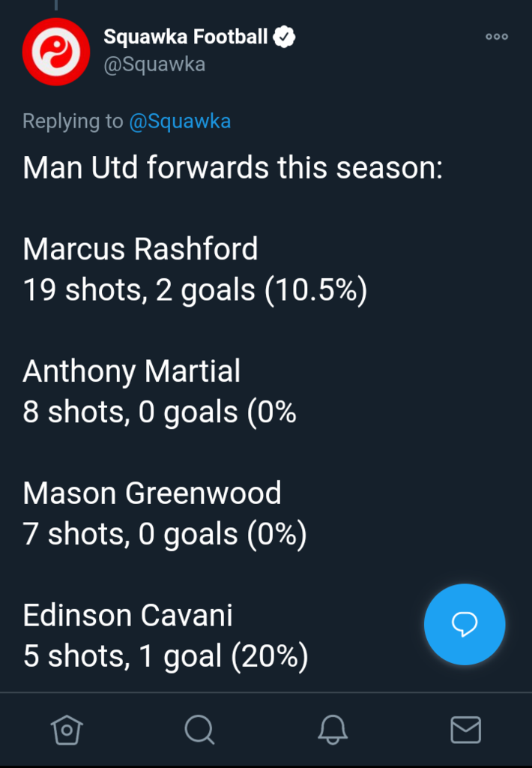
Task: Go to the Home feed tab
Action: [x=66, y=728]
